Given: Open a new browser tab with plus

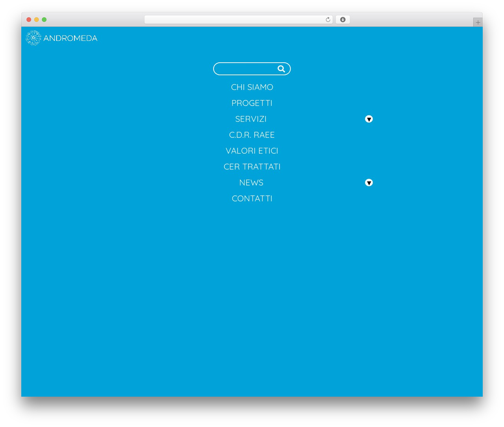Looking at the screenshot, I should (x=478, y=22).
